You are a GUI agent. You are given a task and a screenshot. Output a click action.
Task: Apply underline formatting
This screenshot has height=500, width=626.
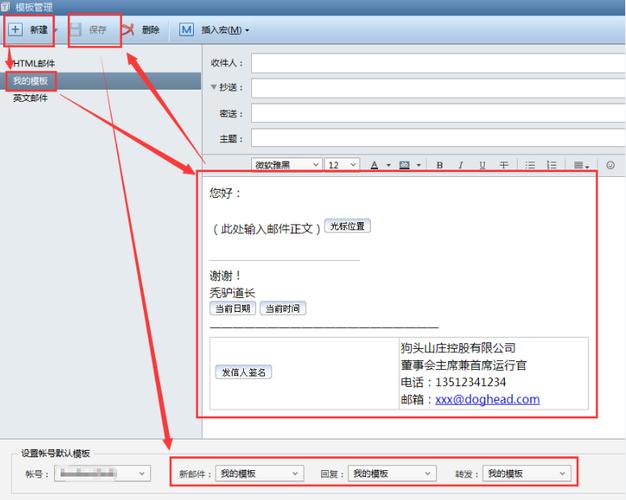pos(482,165)
